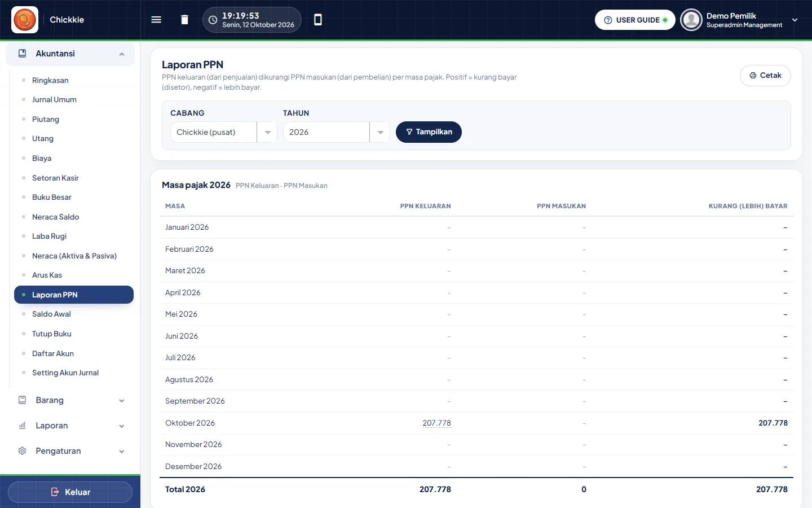
Task: Go to the Jurnal Umum page
Action: coord(54,99)
